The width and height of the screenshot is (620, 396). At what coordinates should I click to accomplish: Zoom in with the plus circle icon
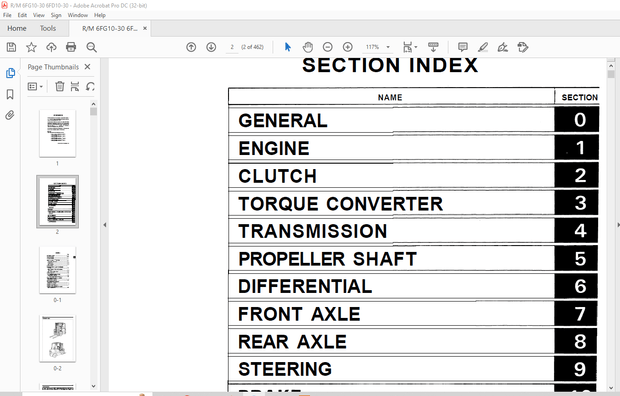tap(348, 47)
